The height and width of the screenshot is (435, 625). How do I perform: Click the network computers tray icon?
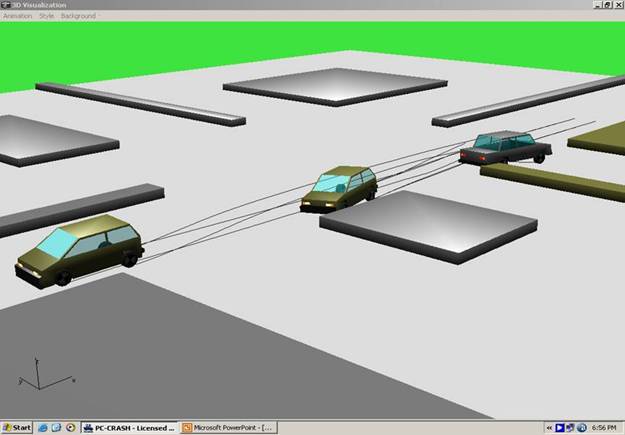[x=570, y=428]
